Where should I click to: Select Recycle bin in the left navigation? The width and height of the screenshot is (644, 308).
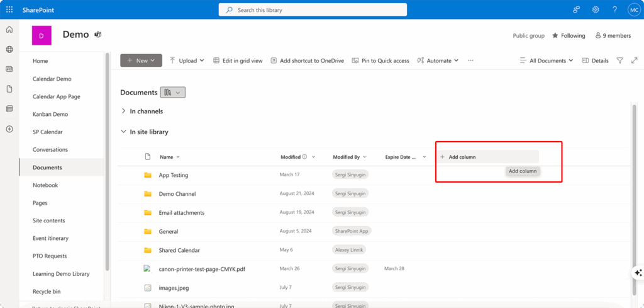click(47, 292)
